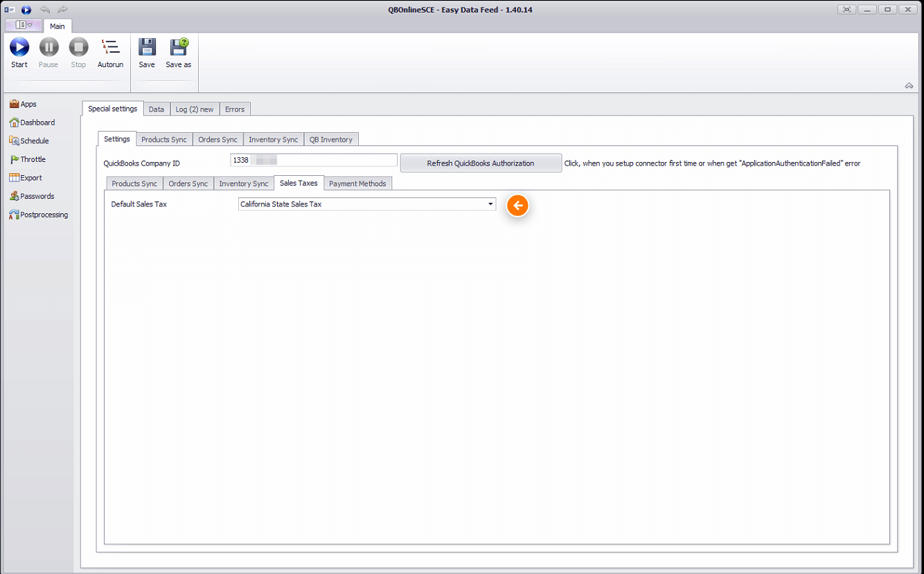Click Refresh QuickBooks Authorization button
Screen dimensions: 924x574
tap(481, 163)
